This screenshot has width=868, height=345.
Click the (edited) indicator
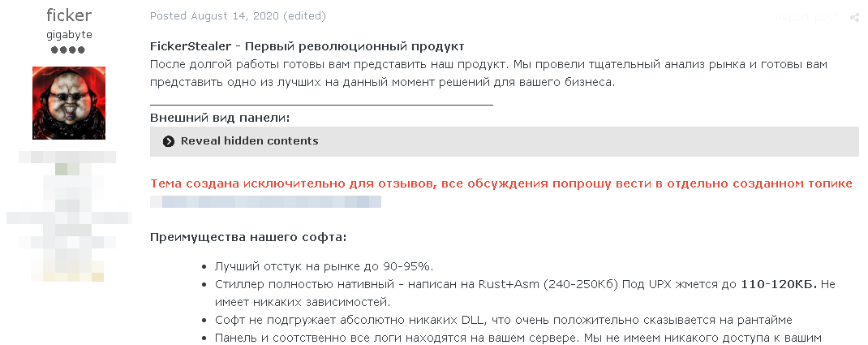coord(304,16)
